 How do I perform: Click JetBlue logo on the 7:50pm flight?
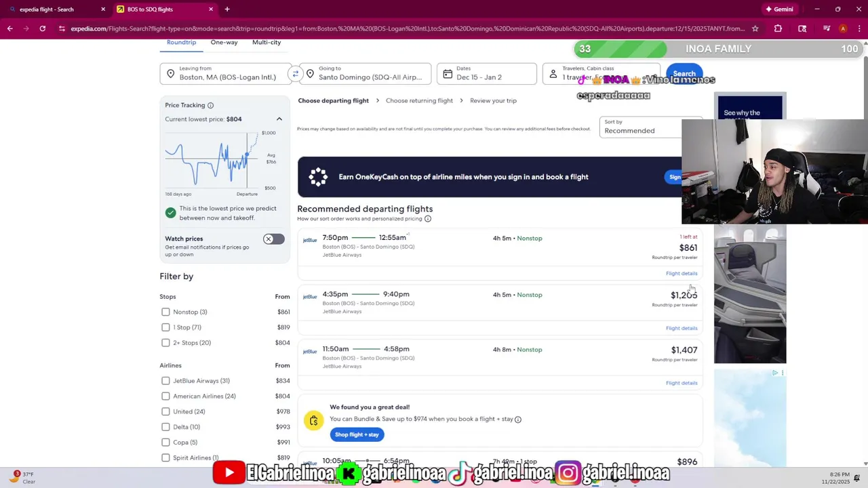[x=310, y=240]
